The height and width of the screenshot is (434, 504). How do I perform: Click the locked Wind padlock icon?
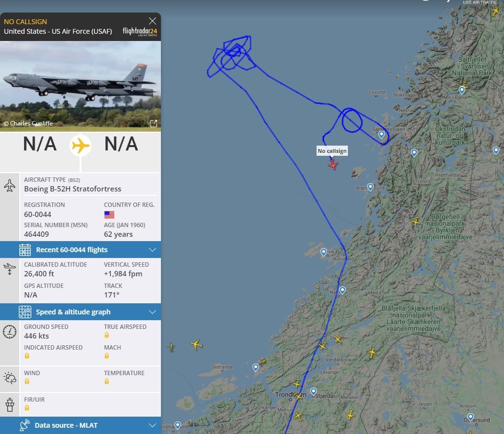point(27,381)
